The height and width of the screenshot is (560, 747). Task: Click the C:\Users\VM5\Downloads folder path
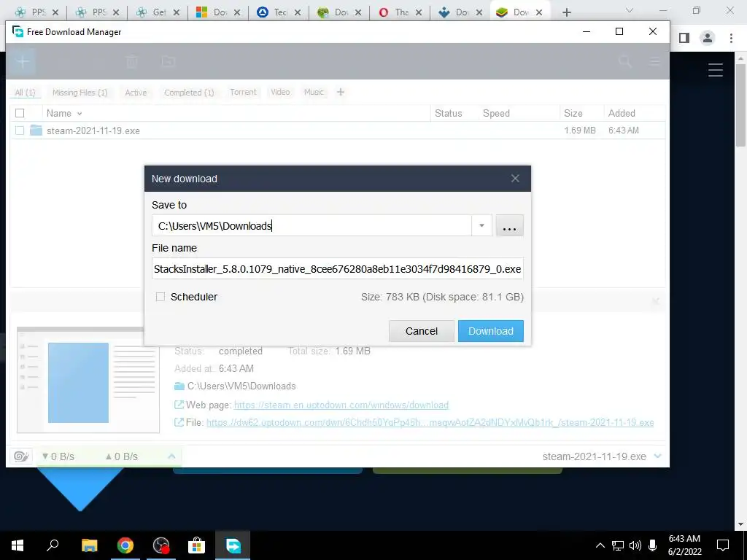tap(241, 386)
